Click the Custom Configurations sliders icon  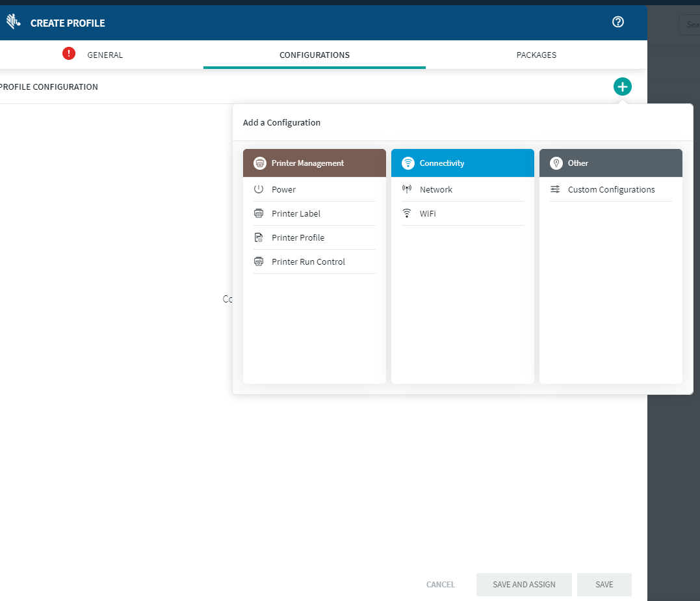(555, 189)
